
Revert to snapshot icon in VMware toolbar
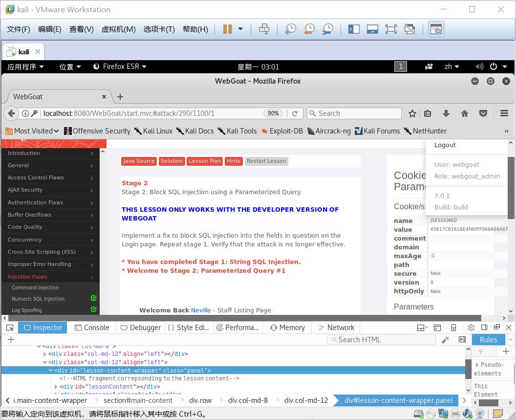(309, 29)
